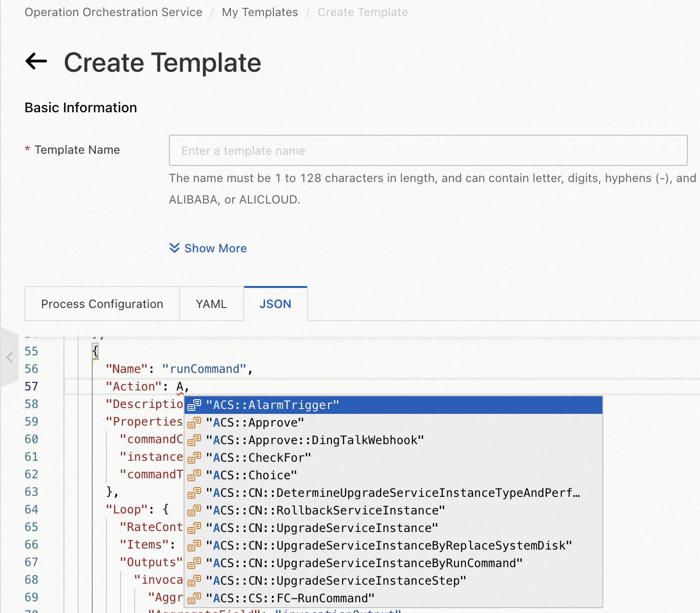The image size is (700, 613).
Task: Click the icon beside "ACS::CN::UpgradeServiceInstanceStep"
Action: pos(194,581)
